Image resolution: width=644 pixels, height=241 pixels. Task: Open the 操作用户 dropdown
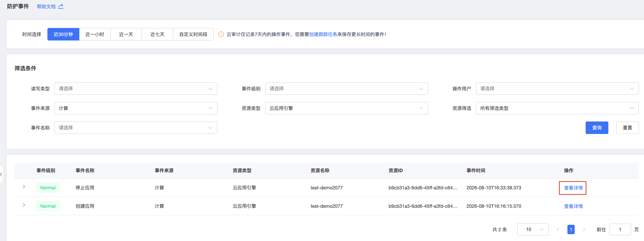(x=557, y=89)
